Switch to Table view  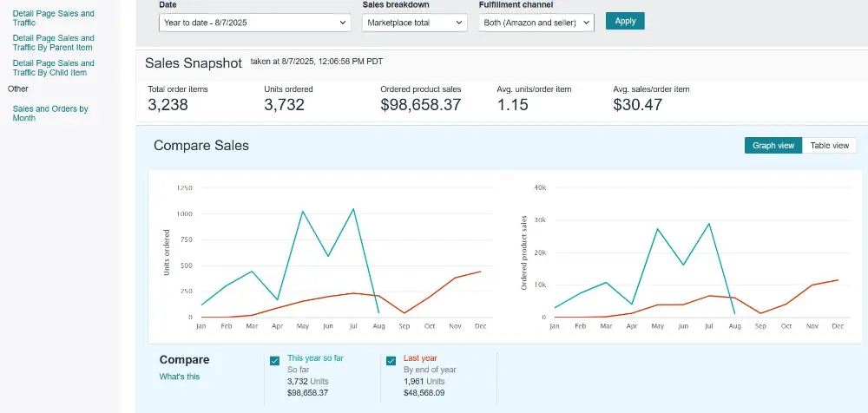point(829,146)
